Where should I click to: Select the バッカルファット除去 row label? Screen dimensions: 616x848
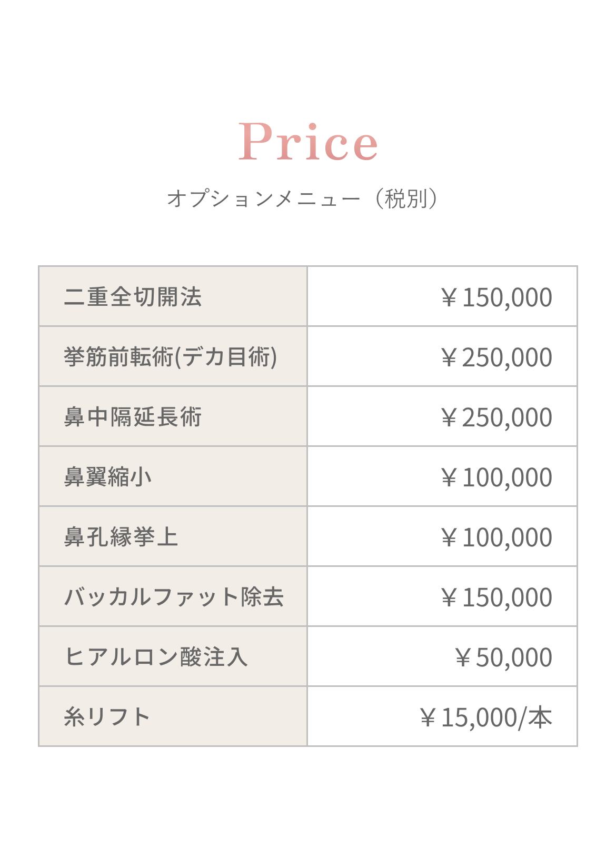click(x=174, y=597)
